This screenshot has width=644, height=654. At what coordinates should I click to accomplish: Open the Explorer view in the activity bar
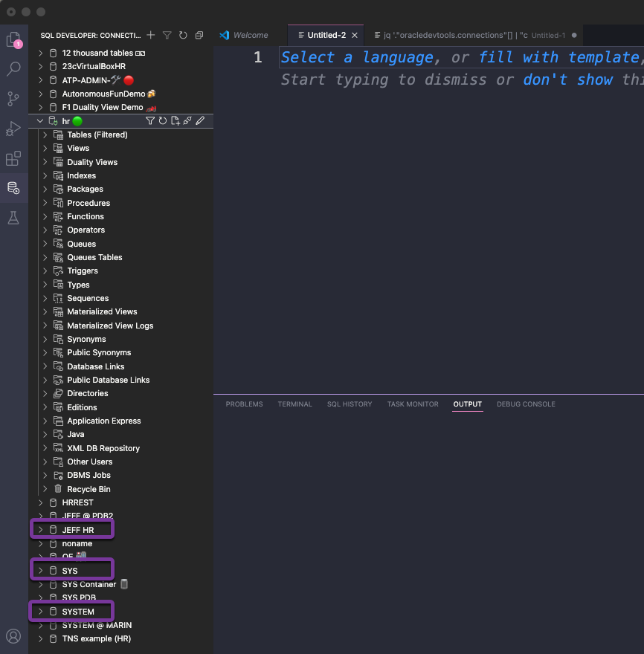point(13,39)
